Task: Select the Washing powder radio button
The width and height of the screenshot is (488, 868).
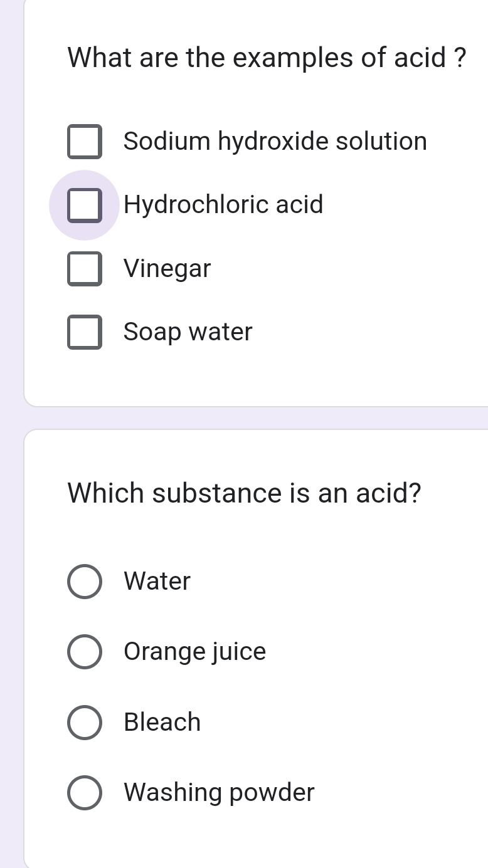Action: [x=85, y=793]
